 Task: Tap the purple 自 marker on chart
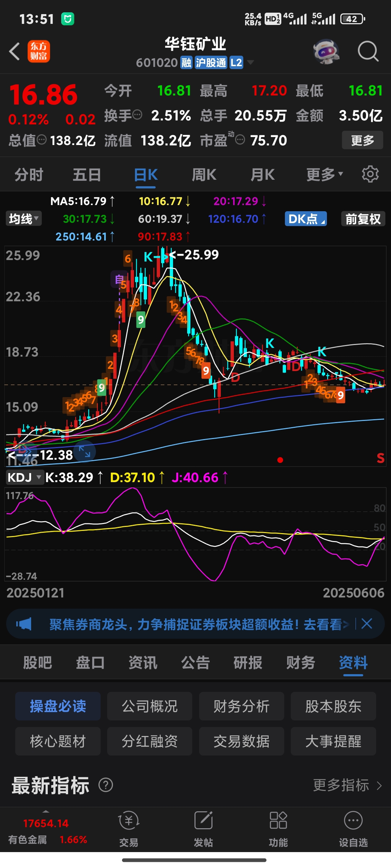click(119, 279)
